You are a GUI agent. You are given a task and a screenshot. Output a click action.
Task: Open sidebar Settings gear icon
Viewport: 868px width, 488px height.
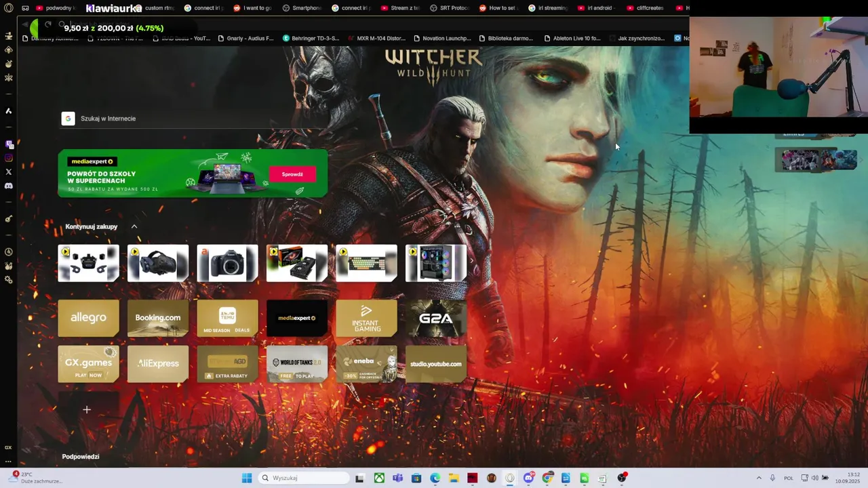click(8, 280)
